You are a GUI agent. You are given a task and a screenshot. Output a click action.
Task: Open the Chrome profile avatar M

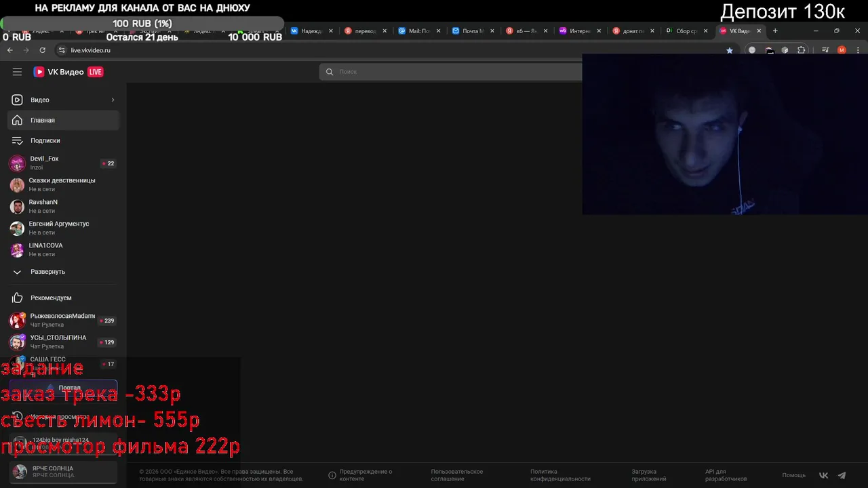point(842,50)
